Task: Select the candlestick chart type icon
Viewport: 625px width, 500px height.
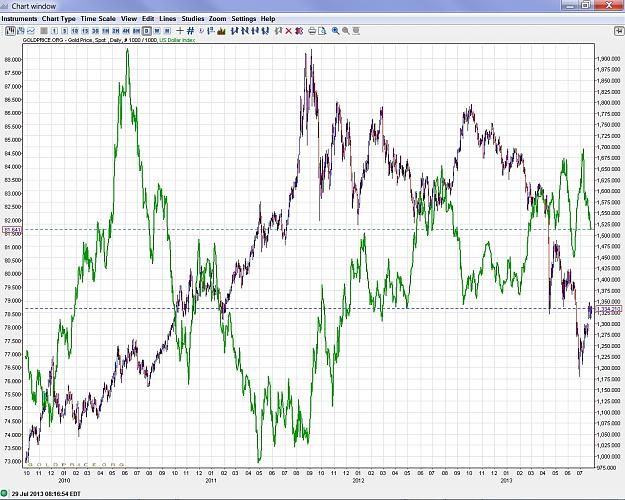Action: tap(21, 31)
